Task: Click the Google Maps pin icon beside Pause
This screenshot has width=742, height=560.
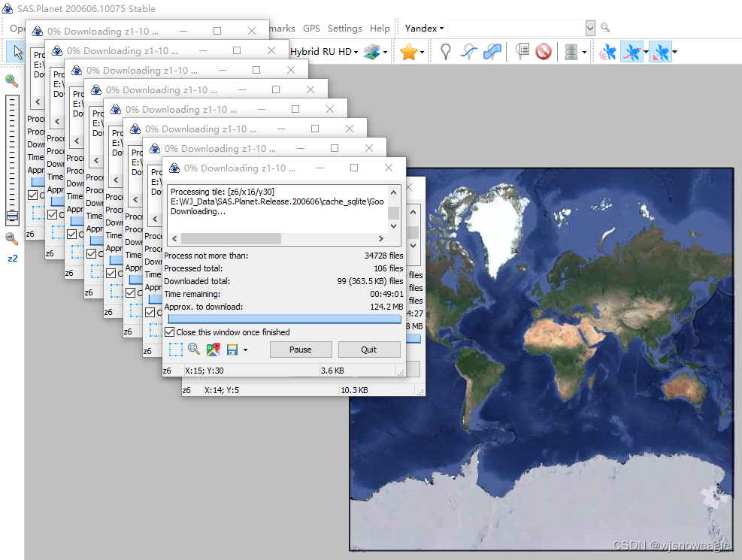Action: pos(213,350)
